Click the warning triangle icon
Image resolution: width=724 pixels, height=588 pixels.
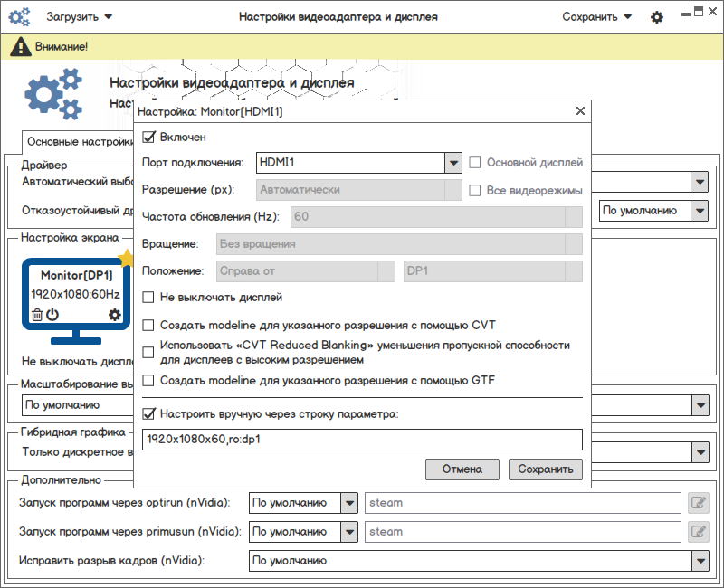(20, 47)
